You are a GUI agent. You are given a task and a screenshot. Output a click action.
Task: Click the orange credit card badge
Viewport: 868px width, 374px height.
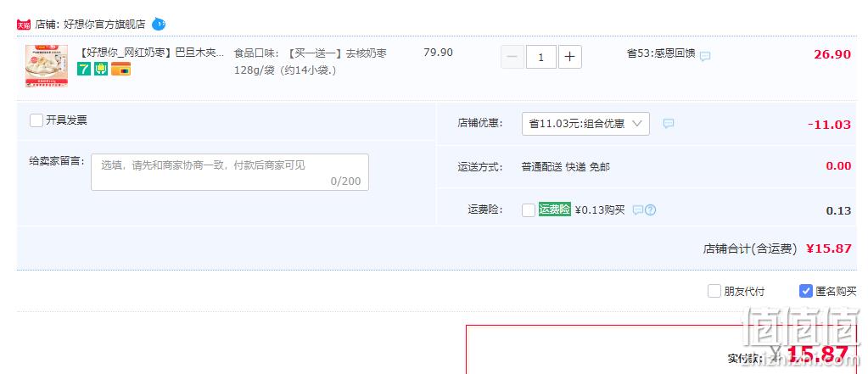click(120, 69)
